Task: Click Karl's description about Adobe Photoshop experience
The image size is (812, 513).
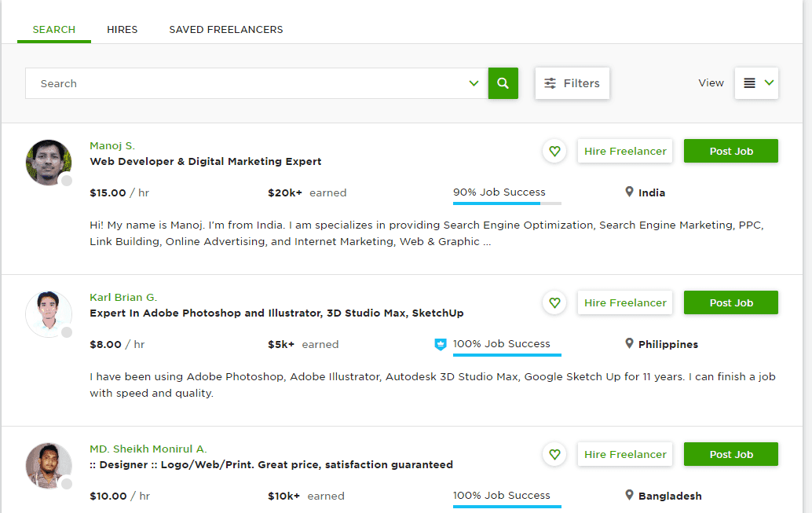Action: pos(433,385)
